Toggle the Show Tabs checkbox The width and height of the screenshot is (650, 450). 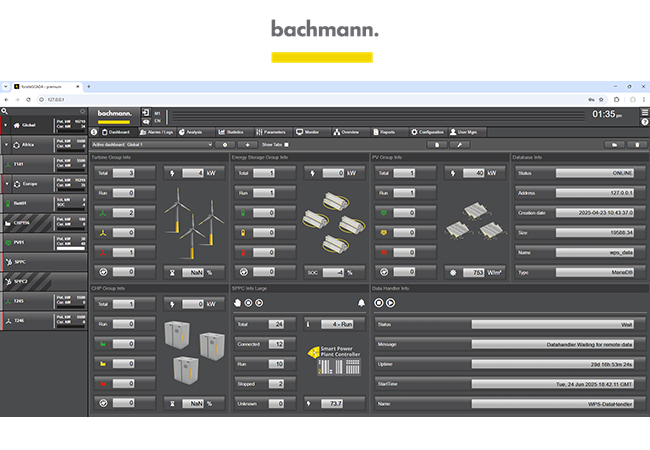point(286,145)
